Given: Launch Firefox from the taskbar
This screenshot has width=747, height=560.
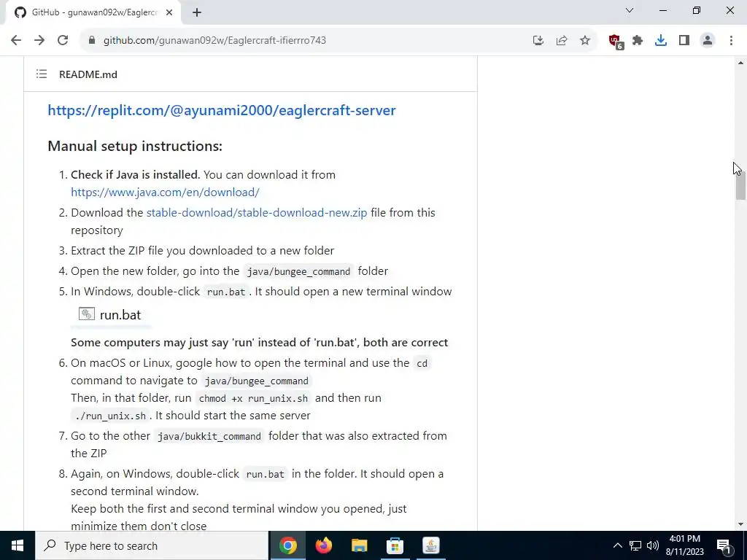Looking at the screenshot, I should pyautogui.click(x=323, y=545).
